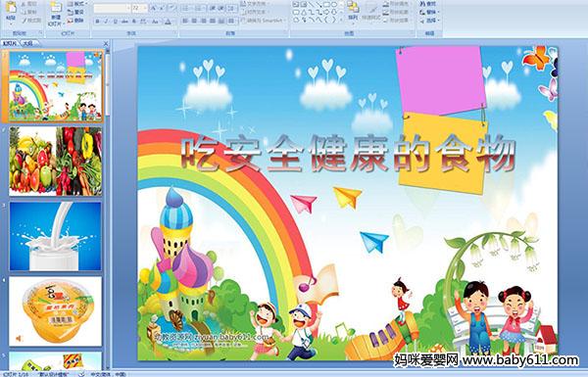Select the milk splash slide thumbnail
The width and height of the screenshot is (588, 377).
pyautogui.click(x=56, y=236)
